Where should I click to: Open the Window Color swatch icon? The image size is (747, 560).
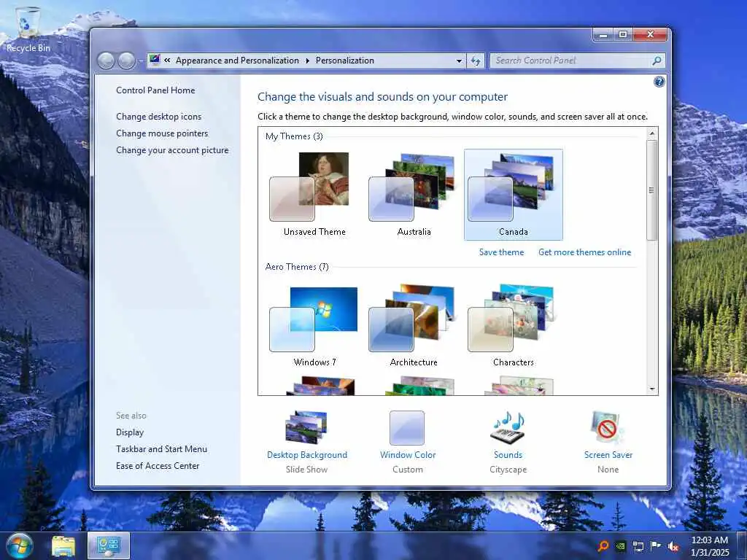click(x=407, y=427)
